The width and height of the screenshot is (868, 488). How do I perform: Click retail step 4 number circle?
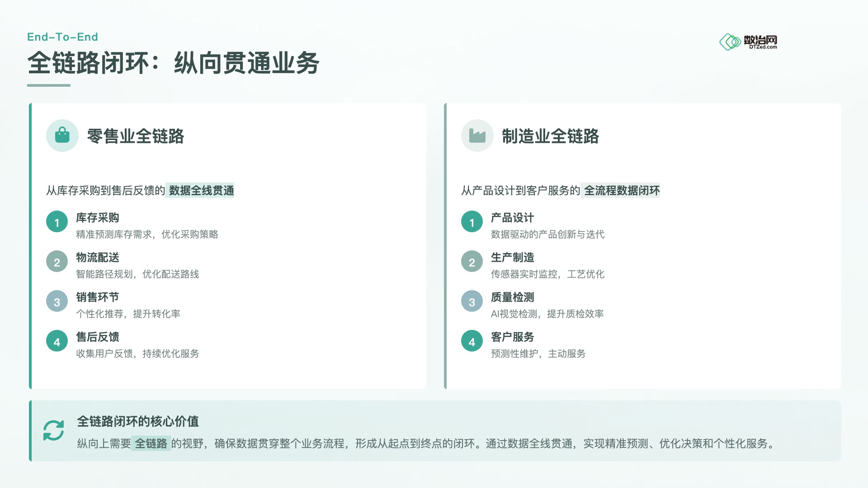click(x=57, y=341)
